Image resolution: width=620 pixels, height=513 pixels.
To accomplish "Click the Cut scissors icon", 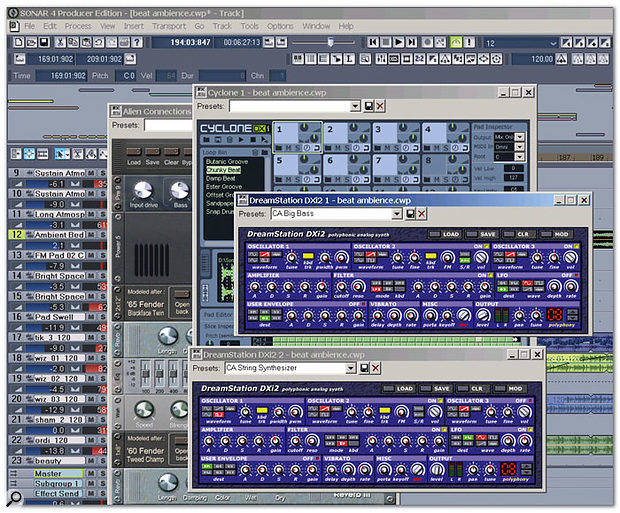I will click(60, 42).
